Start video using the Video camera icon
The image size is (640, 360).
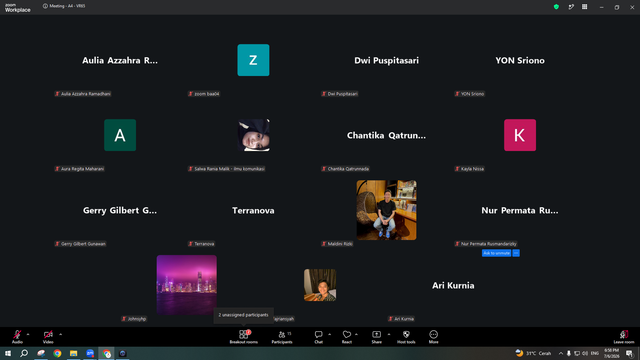(x=48, y=336)
